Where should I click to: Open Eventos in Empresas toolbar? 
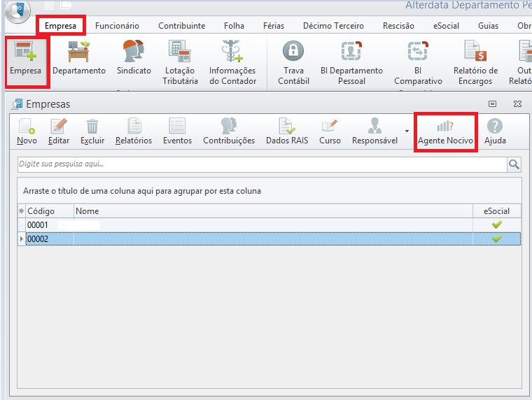[177, 131]
